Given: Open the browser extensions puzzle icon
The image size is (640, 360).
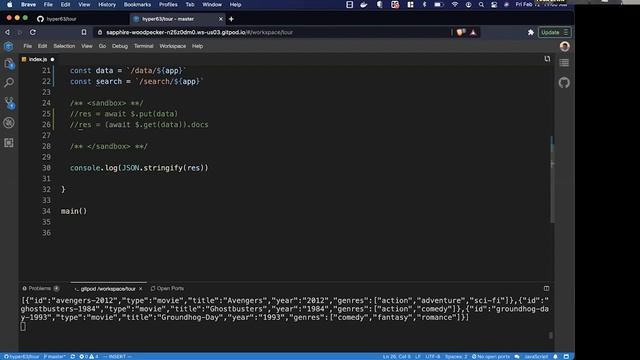Looking at the screenshot, I should (x=531, y=32).
